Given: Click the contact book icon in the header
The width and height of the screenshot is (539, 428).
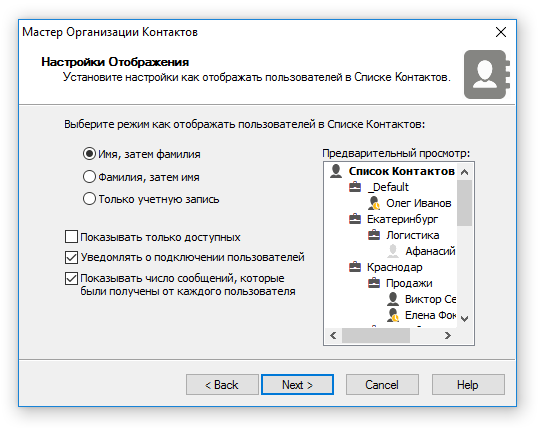Looking at the screenshot, I should pyautogui.click(x=487, y=75).
